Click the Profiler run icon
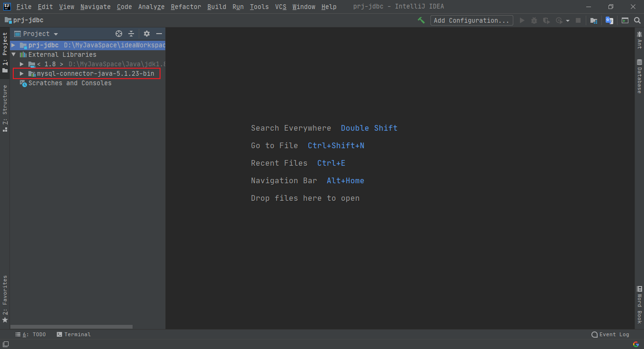This screenshot has width=644, height=349. (x=559, y=20)
